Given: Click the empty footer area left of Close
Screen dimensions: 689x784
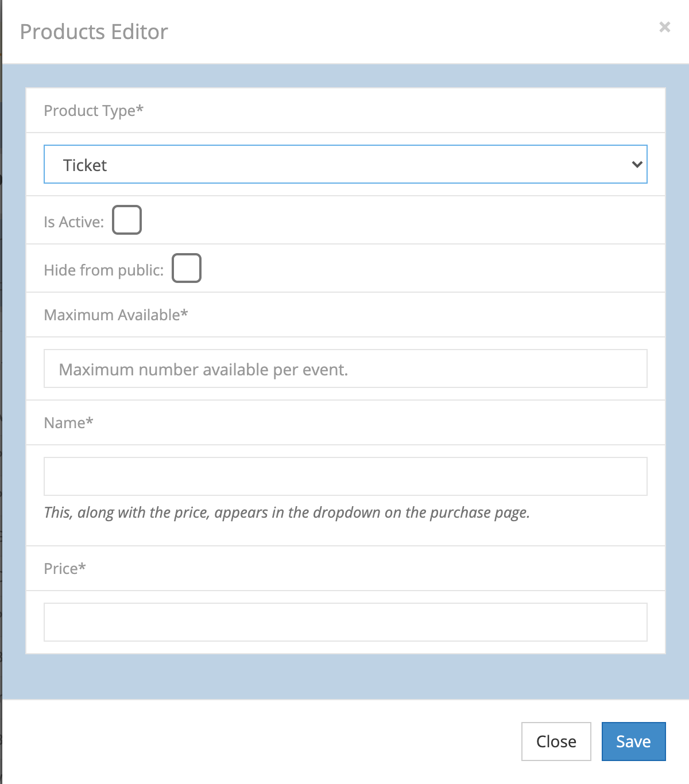Looking at the screenshot, I should coord(258,742).
